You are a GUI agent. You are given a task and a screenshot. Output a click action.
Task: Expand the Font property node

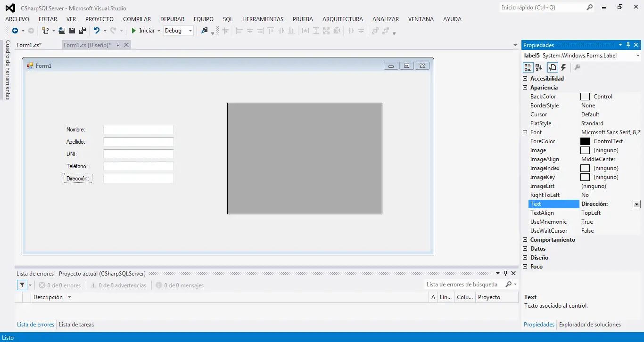525,132
